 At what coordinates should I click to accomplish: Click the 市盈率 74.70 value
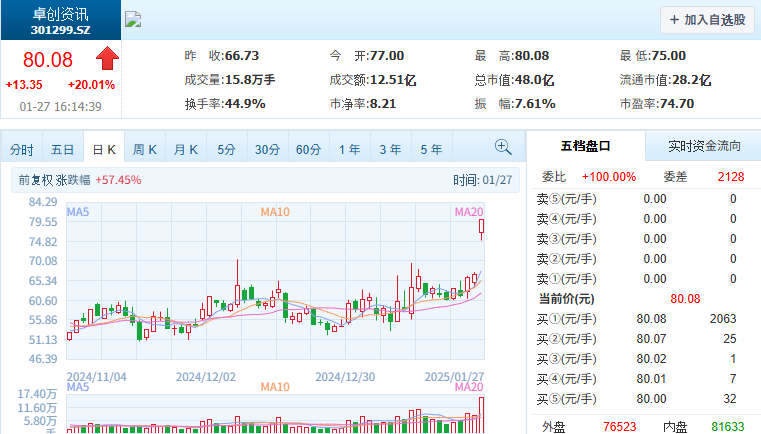click(x=675, y=104)
